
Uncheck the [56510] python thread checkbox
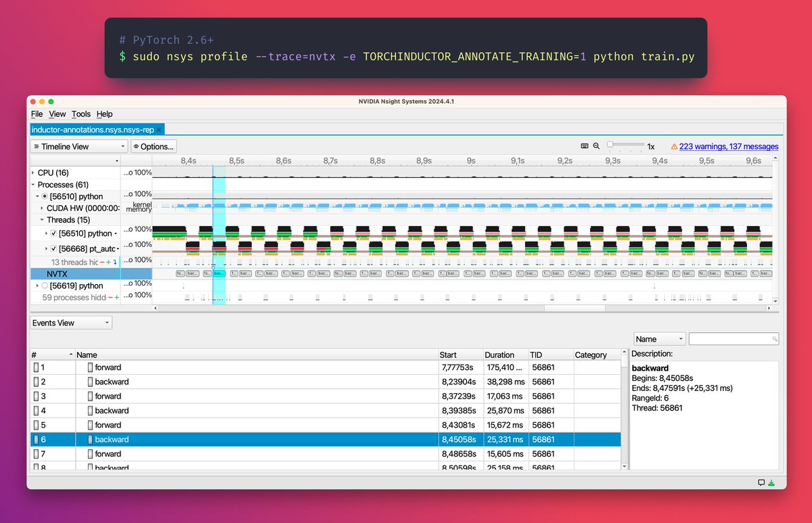click(x=54, y=233)
